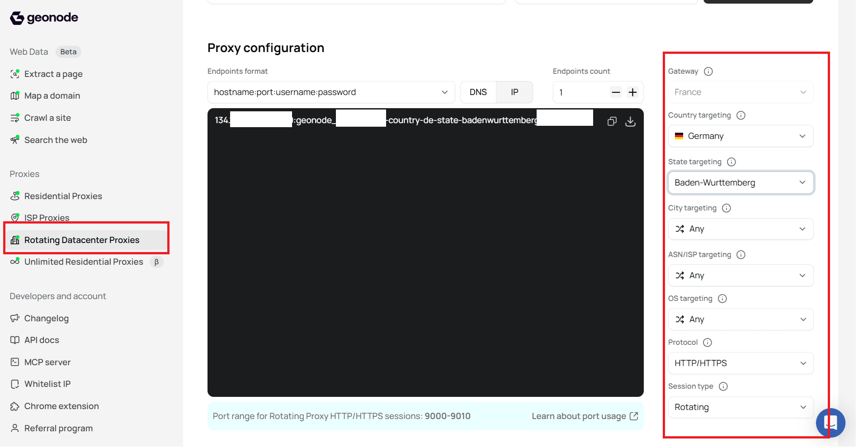This screenshot has width=868, height=448.
Task: Show Country targeting info icon
Action: tap(741, 115)
